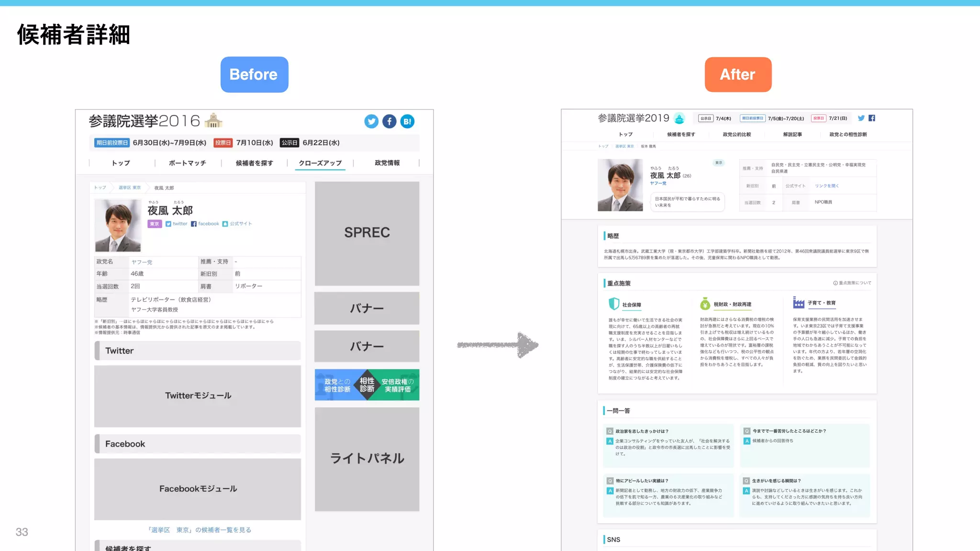980x551 pixels.
Task: Click the 公式サイト icon in Before profile
Action: (225, 224)
